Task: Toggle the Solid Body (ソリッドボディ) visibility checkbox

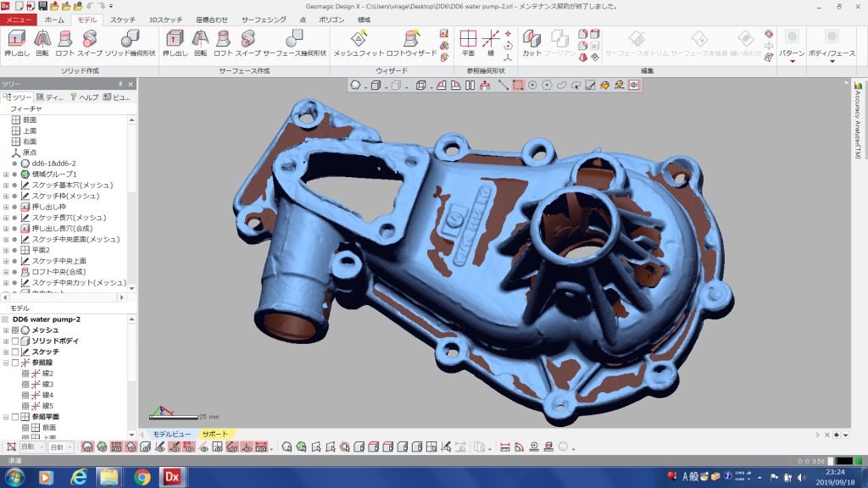Action: pyautogui.click(x=15, y=341)
